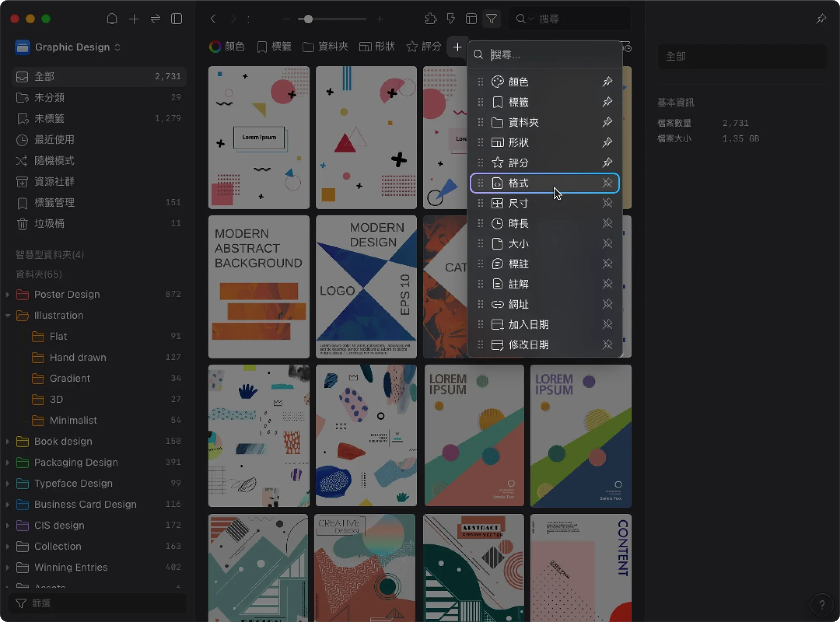Open 隨機模式 random mode
Viewport: 840px width, 622px height.
point(99,161)
